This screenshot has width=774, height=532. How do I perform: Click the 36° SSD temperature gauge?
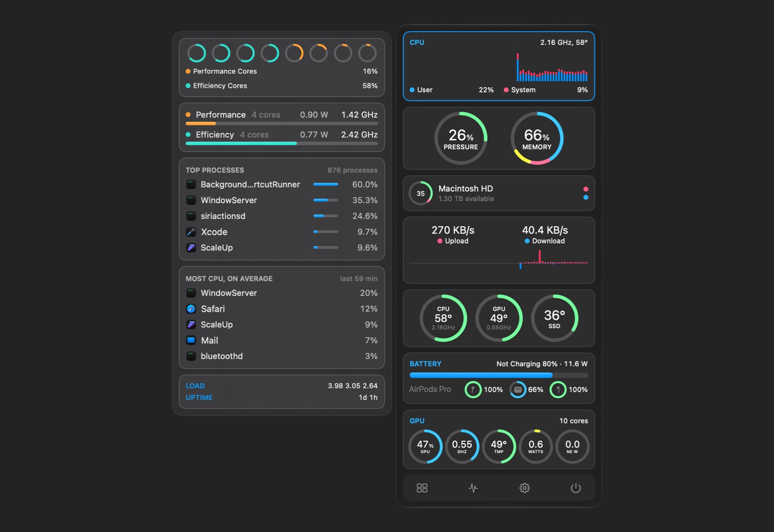[554, 318]
